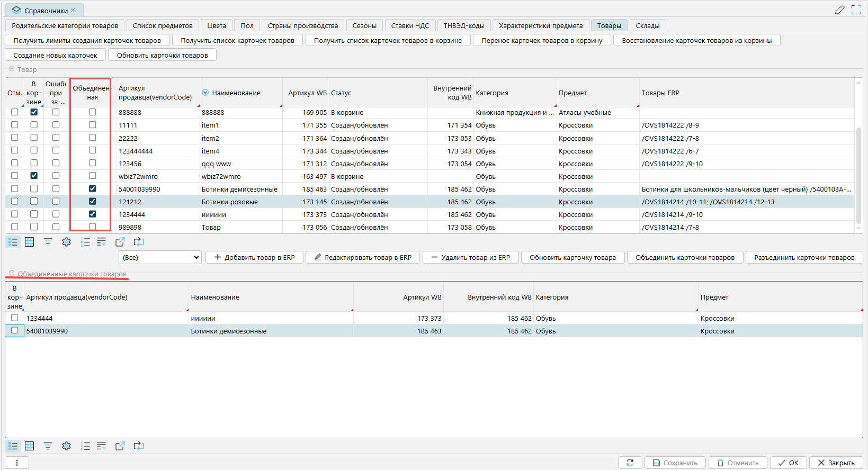Click the filter icon under the Товар table

coord(48,242)
